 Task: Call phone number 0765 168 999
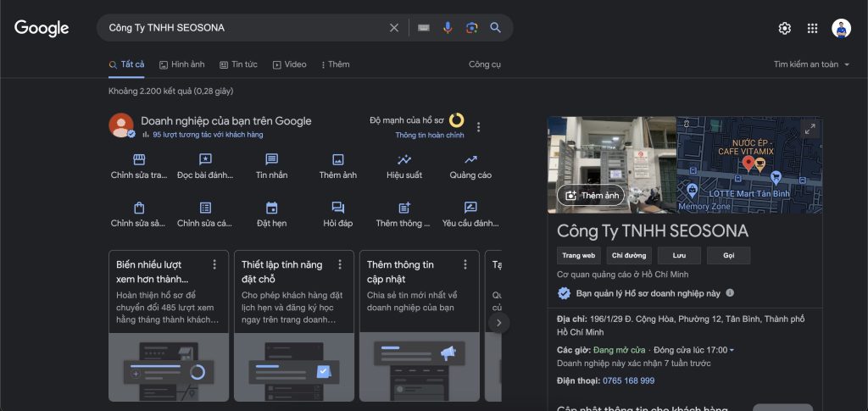point(628,380)
